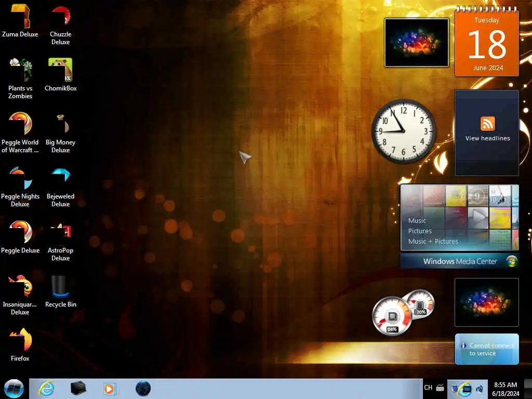Click the on-screen keyboard tray icon
Viewport: 532px width, 399px height.
(441, 388)
